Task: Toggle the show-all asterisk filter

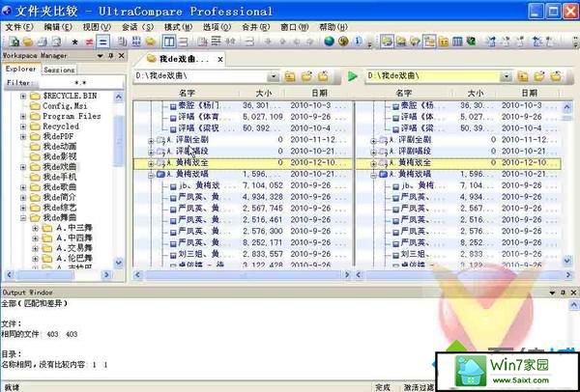Action: coord(74,42)
